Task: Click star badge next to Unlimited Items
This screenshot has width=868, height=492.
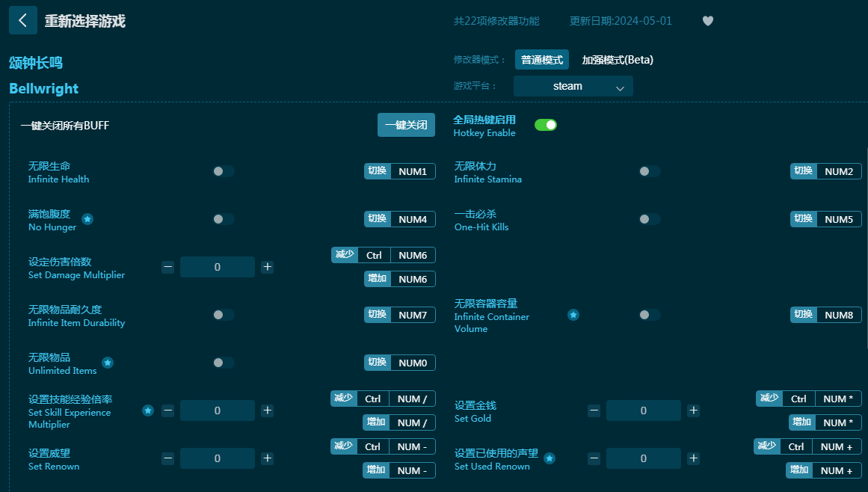Action: 108,363
